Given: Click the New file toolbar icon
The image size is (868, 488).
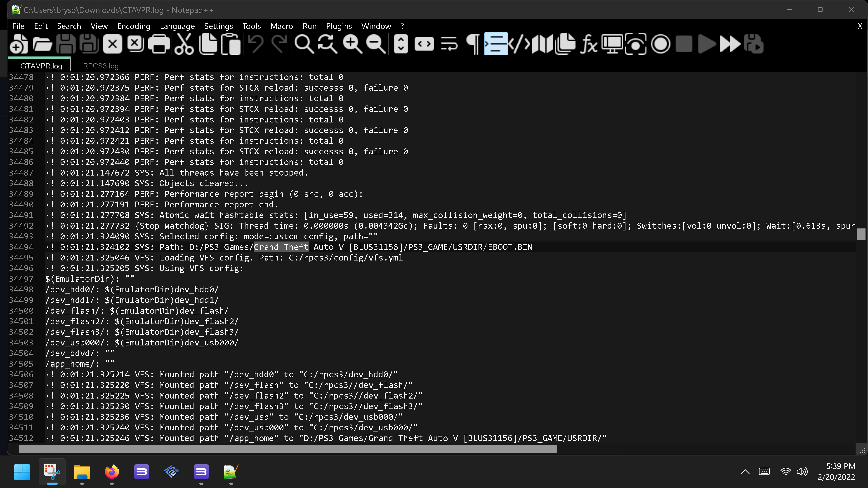Looking at the screenshot, I should pos(18,44).
